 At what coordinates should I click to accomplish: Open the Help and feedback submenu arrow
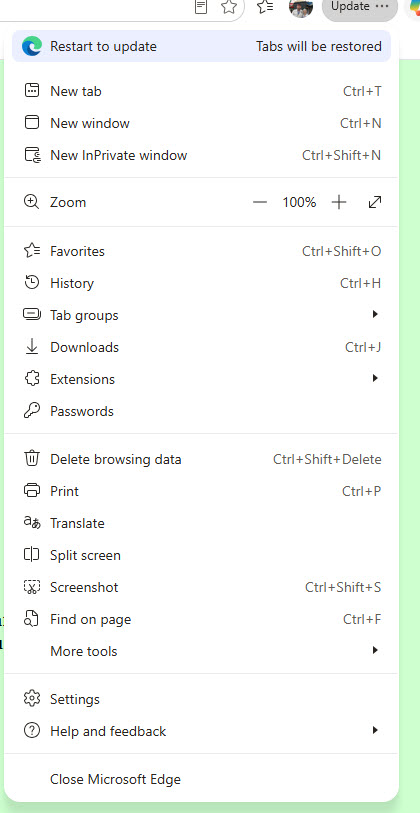click(375, 731)
